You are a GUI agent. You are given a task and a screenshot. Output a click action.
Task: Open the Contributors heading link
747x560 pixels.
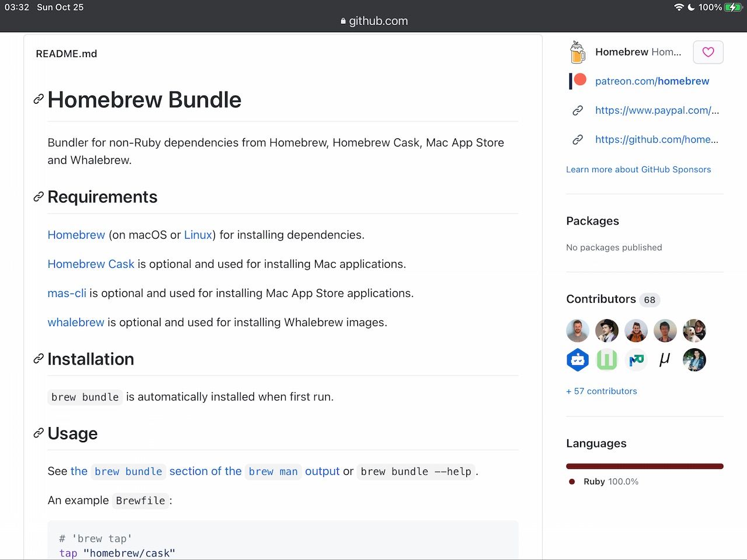pos(601,299)
